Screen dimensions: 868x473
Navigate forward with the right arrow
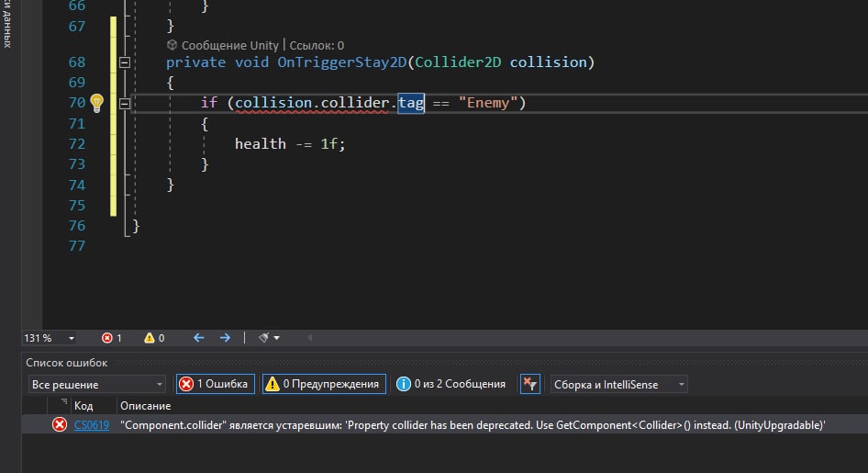point(225,337)
